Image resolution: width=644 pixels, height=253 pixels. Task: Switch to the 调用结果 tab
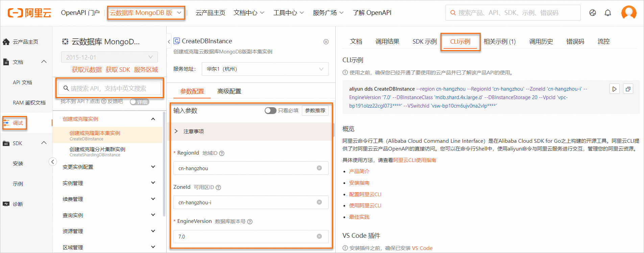click(x=387, y=42)
